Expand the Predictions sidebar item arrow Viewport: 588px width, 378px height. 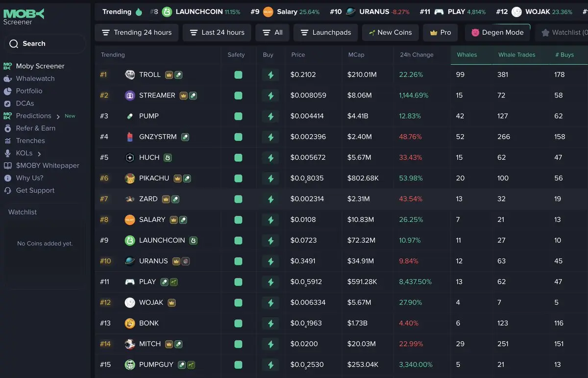58,117
